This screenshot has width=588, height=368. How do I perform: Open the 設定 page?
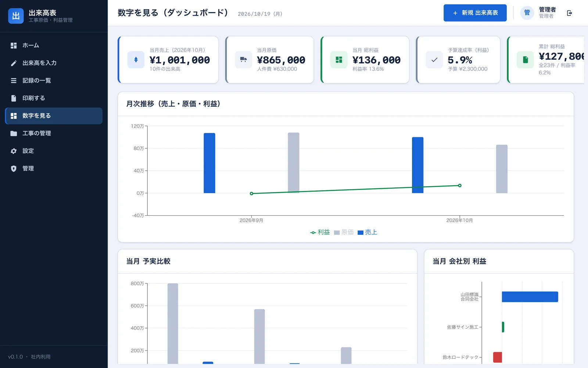tap(54, 151)
